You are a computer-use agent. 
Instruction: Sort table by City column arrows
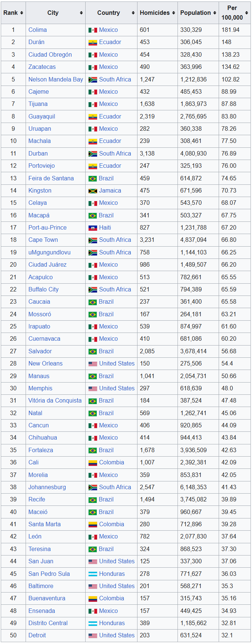pyautogui.click(x=81, y=13)
